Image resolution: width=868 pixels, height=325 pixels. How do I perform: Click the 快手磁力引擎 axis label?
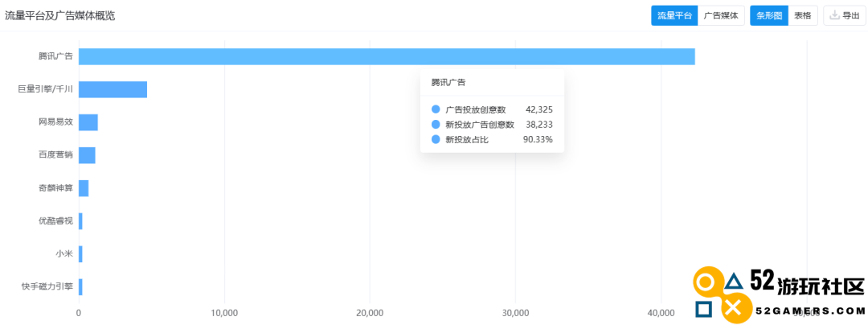pyautogui.click(x=47, y=287)
